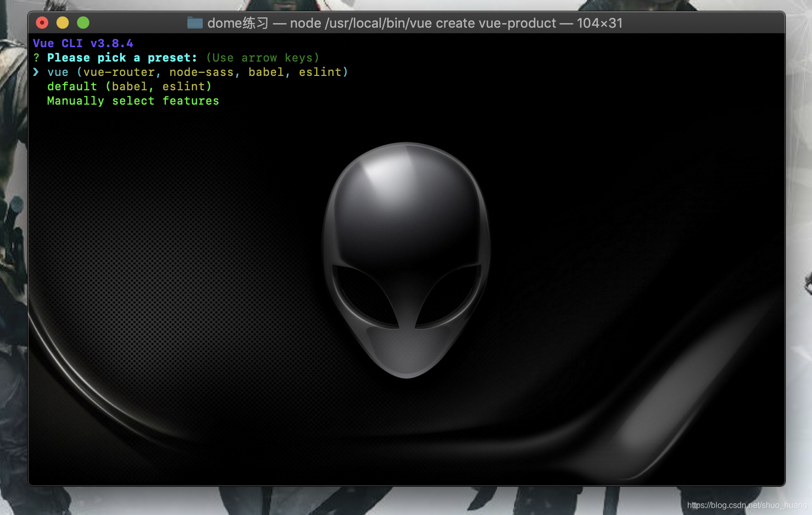
Task: Click the Vue CLI v3.8.4 version text
Action: click(x=83, y=44)
